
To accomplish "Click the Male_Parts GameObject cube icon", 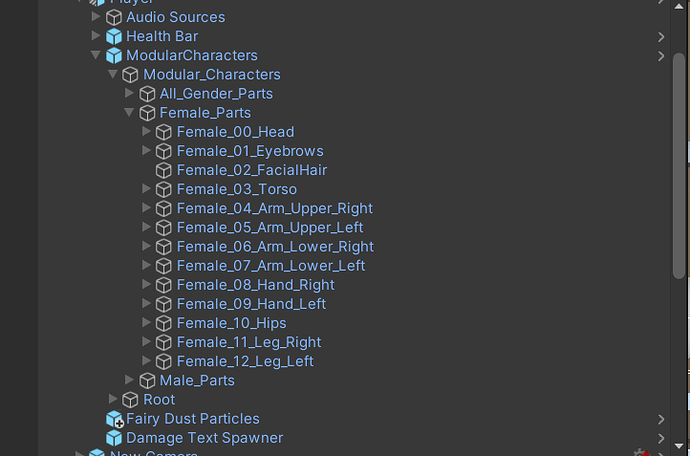I will pyautogui.click(x=148, y=380).
